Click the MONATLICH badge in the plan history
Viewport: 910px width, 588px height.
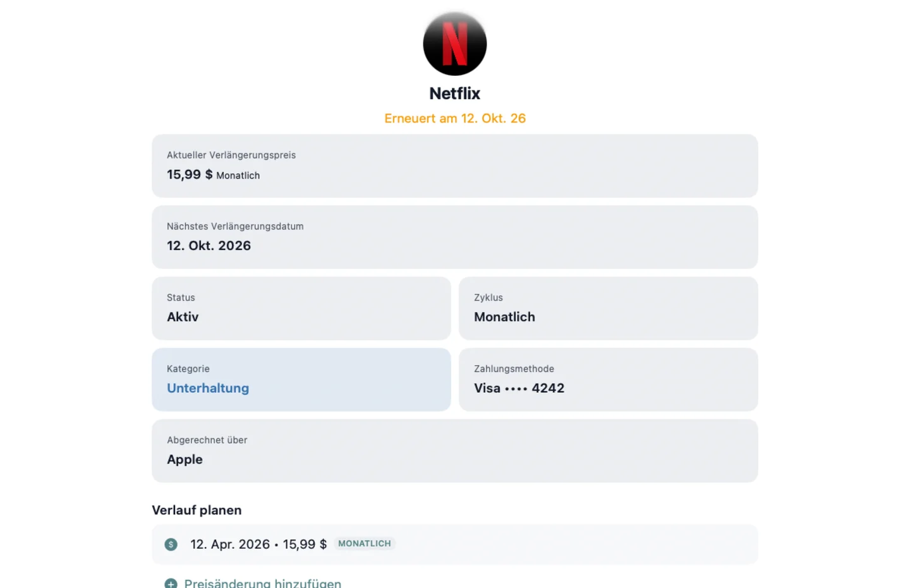pos(365,543)
